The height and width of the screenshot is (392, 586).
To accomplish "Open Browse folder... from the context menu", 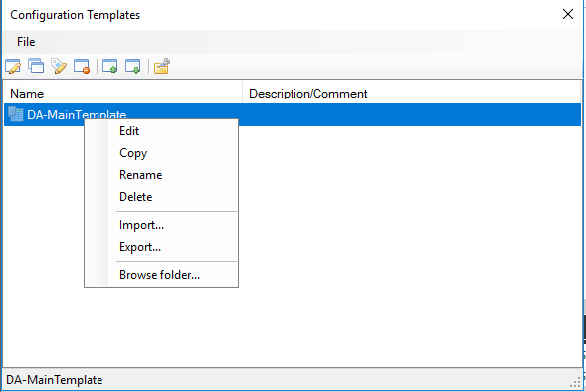I will click(x=161, y=275).
